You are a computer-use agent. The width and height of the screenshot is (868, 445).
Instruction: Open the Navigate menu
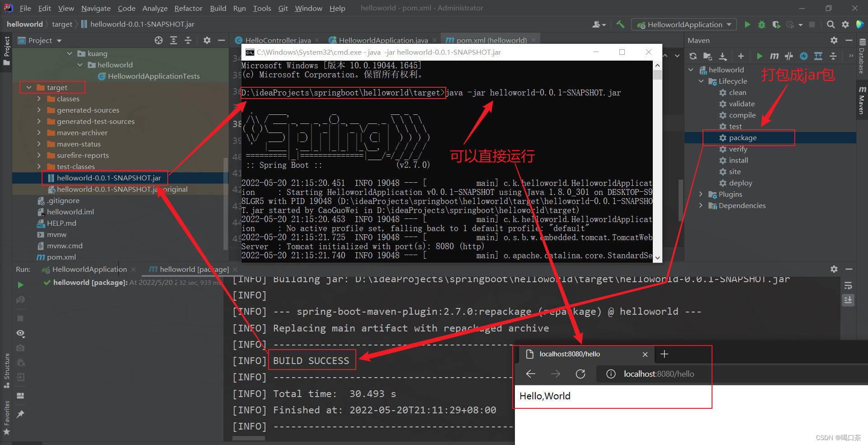pos(96,8)
